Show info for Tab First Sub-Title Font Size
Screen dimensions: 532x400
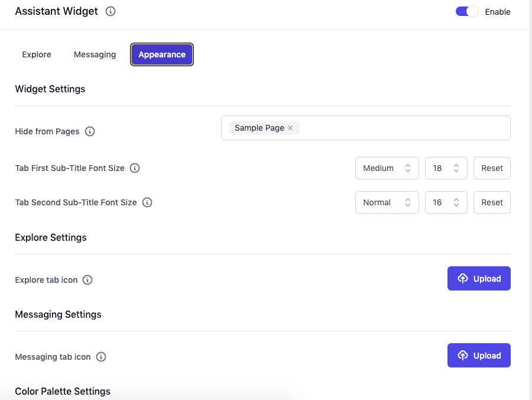135,168
